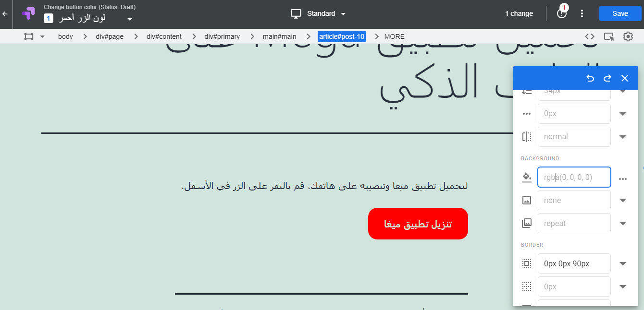Click the red تنزيل تطبيق ميغا button
This screenshot has width=644, height=310.
[418, 224]
